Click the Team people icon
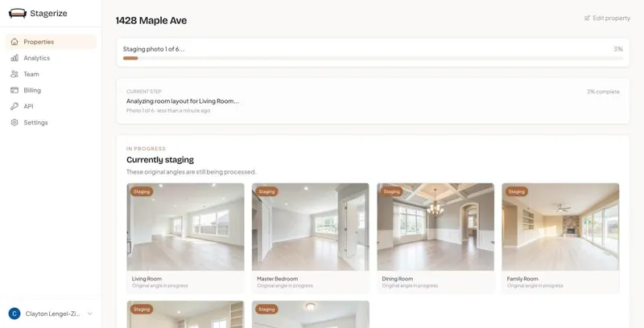 click(x=14, y=74)
